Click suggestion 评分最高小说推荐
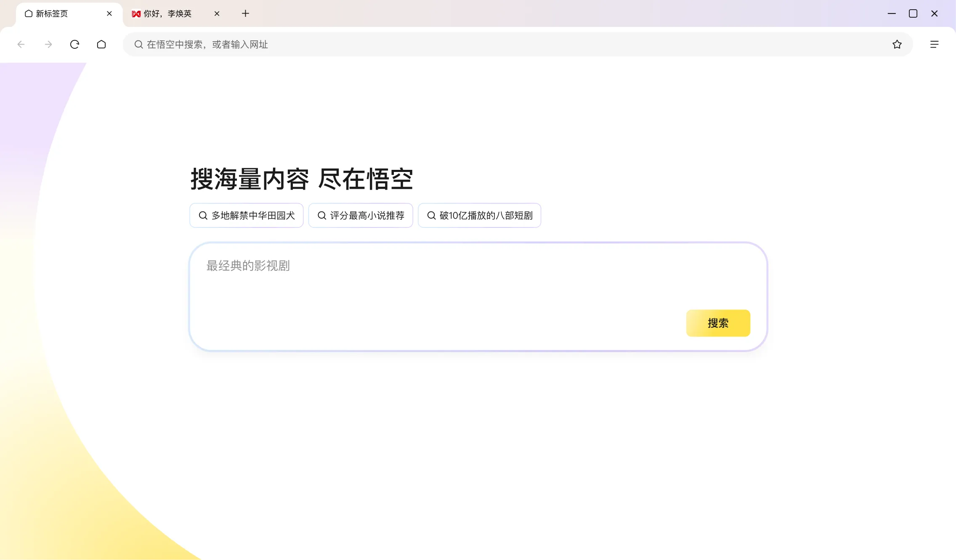956x560 pixels. (361, 215)
